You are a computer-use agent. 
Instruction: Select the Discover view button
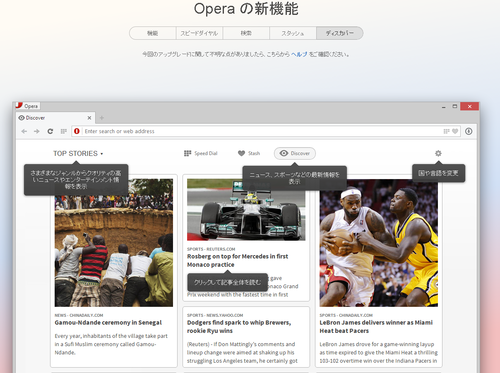click(x=295, y=153)
